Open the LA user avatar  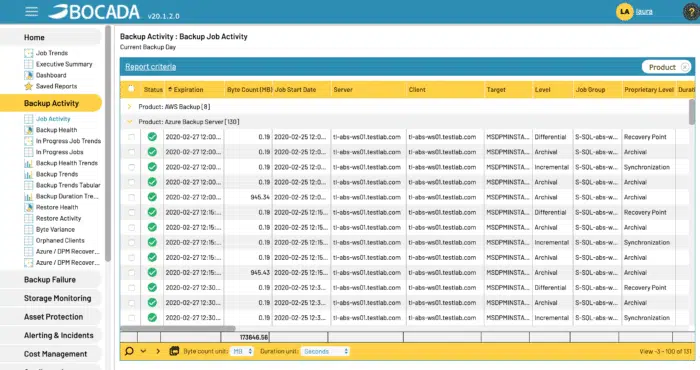624,12
